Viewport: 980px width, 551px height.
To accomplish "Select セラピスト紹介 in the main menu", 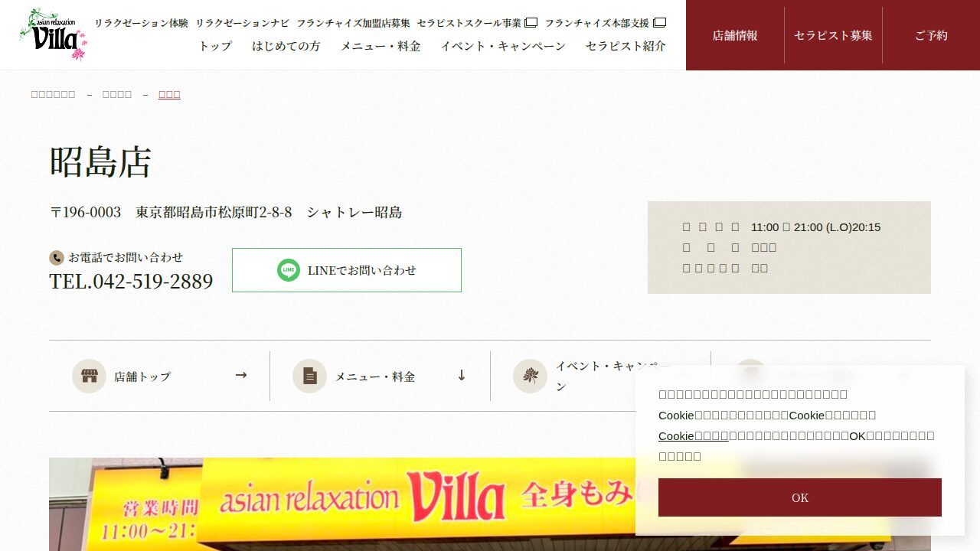I will point(626,46).
